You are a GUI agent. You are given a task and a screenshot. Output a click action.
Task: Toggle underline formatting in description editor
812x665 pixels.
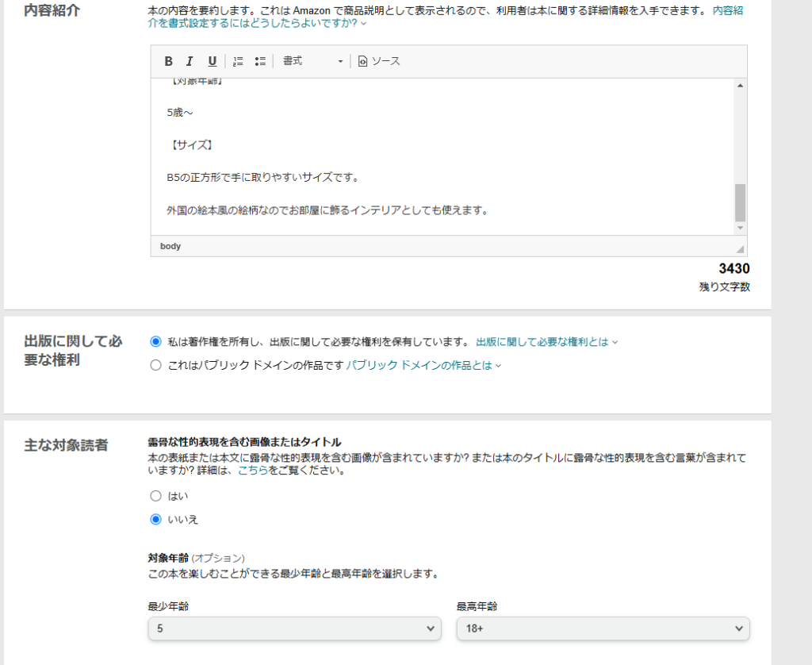click(212, 61)
